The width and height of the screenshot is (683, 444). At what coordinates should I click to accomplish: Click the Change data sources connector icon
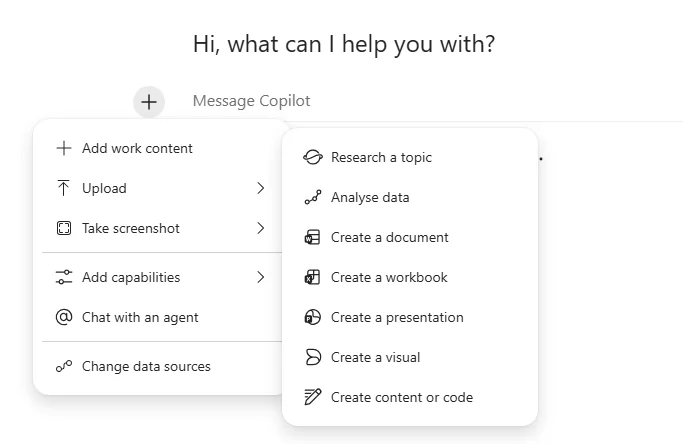pos(64,366)
